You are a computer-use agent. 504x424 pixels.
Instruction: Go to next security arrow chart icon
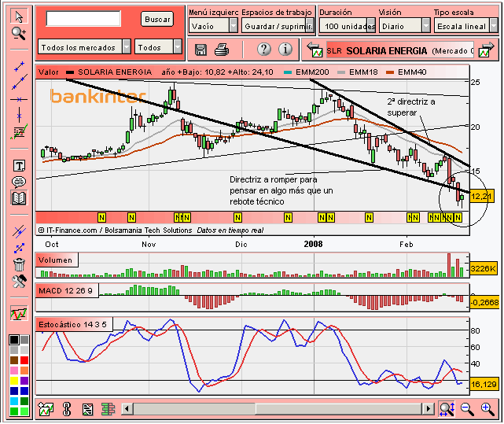coord(486,50)
